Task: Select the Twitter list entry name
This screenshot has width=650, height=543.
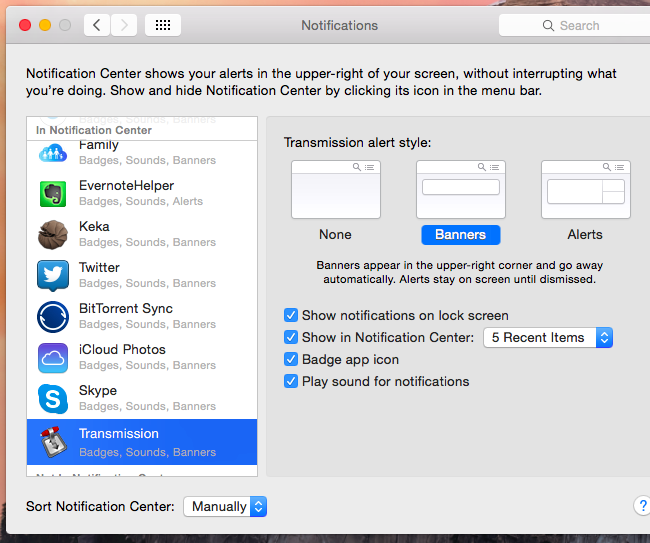Action: pyautogui.click(x=99, y=267)
